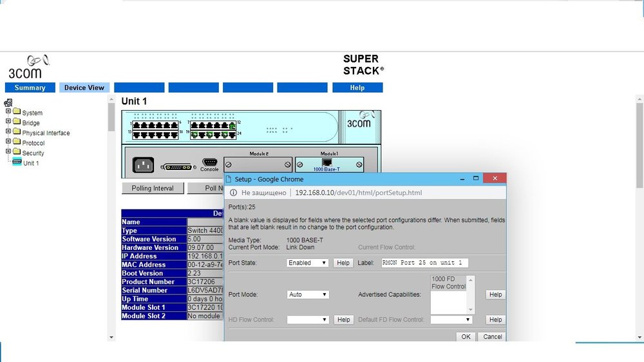Click the Console serial port icon
Screen dimensions: 644x362
(209, 162)
